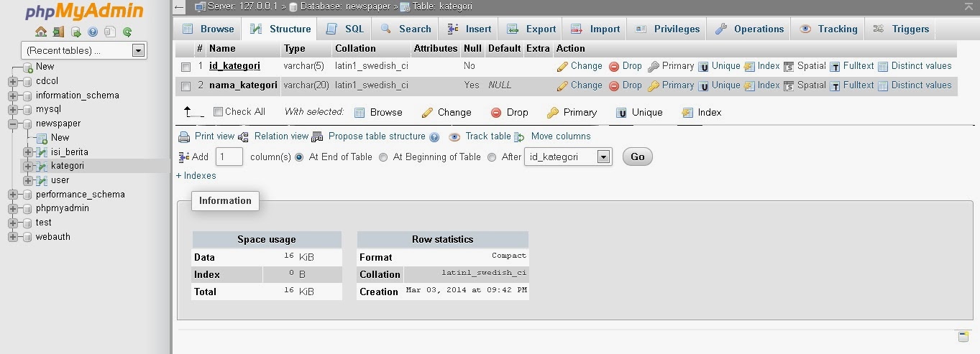
Task: Click the number of columns input field
Action: [229, 157]
